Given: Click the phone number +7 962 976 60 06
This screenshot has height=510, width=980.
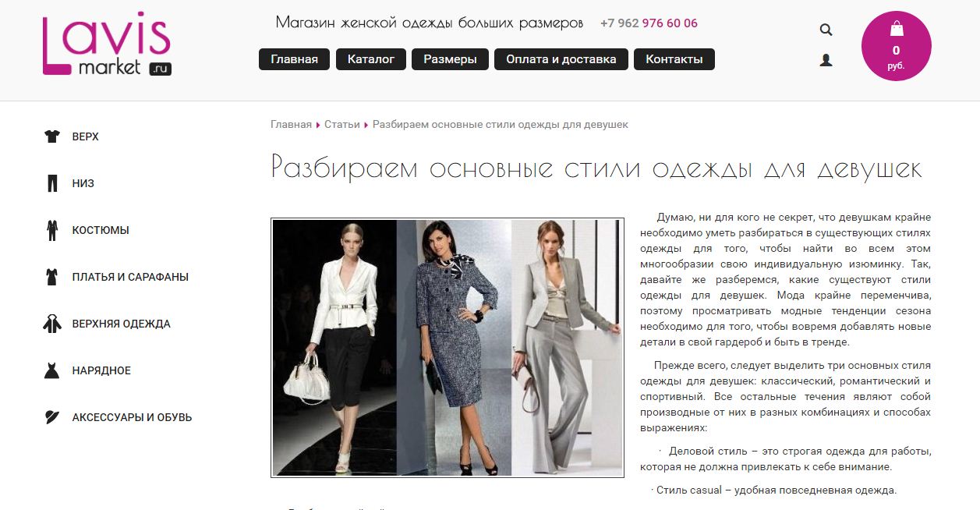Looking at the screenshot, I should [649, 23].
